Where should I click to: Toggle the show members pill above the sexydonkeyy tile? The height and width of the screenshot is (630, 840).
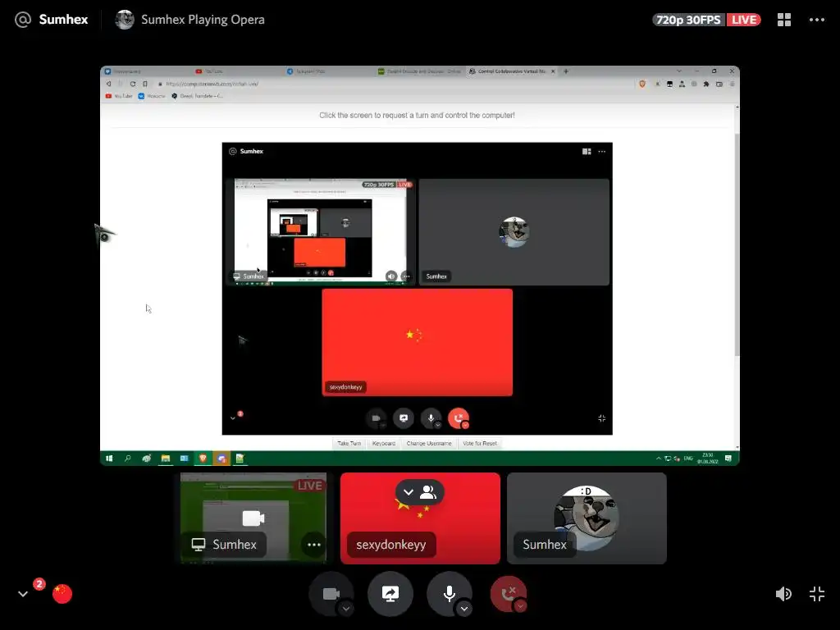[x=420, y=492]
